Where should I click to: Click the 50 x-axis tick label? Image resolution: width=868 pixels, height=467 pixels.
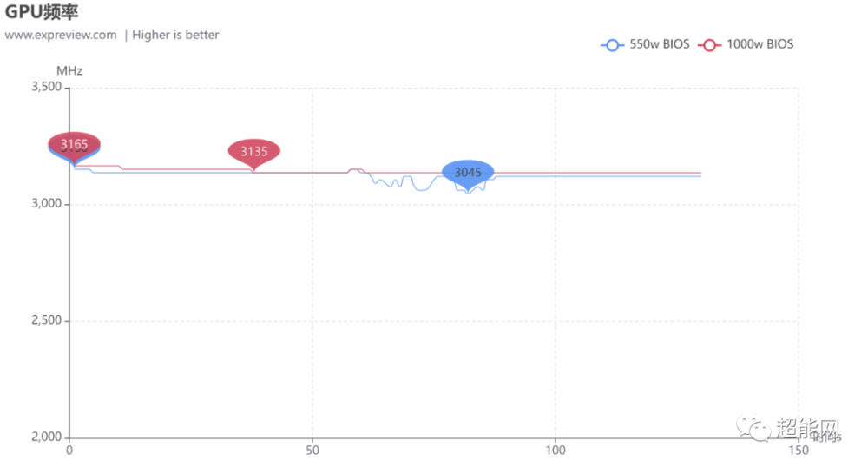tap(312, 451)
